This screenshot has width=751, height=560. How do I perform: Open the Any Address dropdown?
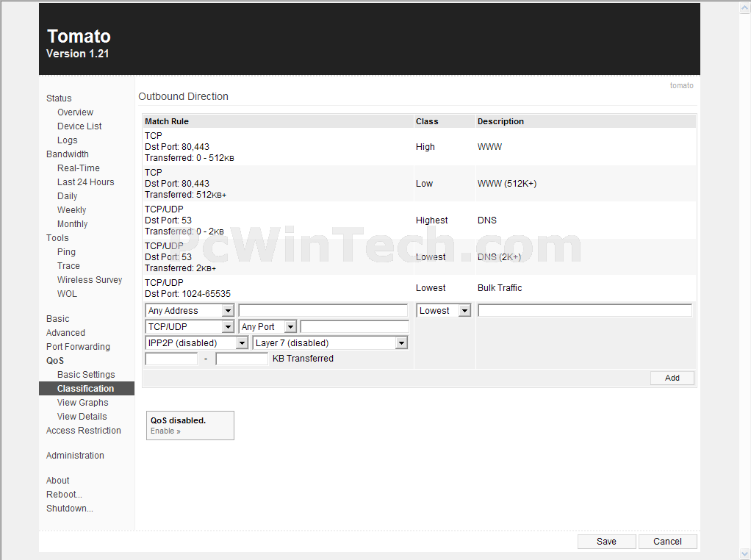pos(190,310)
